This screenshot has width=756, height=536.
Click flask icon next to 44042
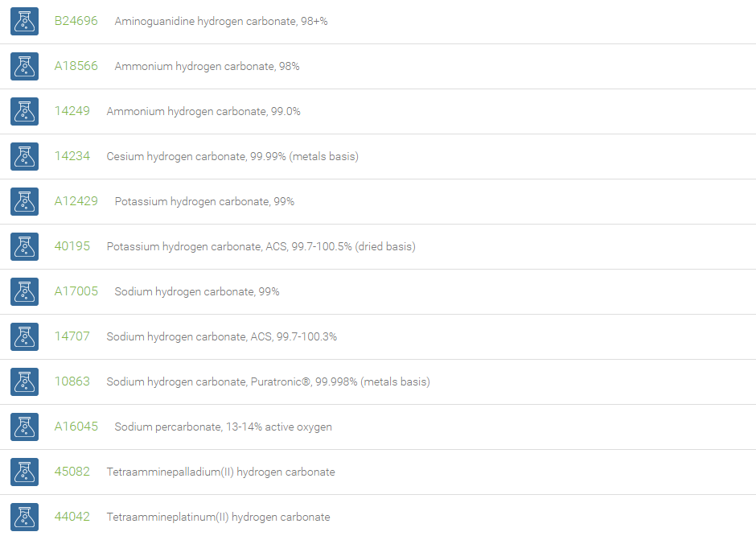point(25,517)
